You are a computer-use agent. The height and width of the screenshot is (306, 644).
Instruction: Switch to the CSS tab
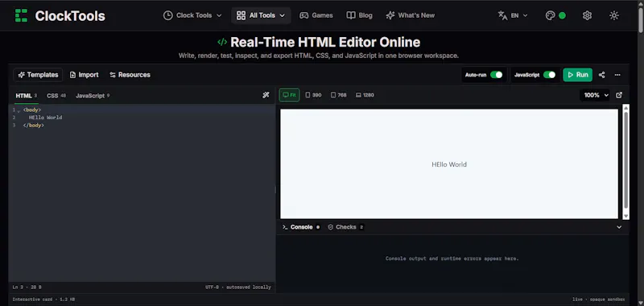pyautogui.click(x=56, y=96)
